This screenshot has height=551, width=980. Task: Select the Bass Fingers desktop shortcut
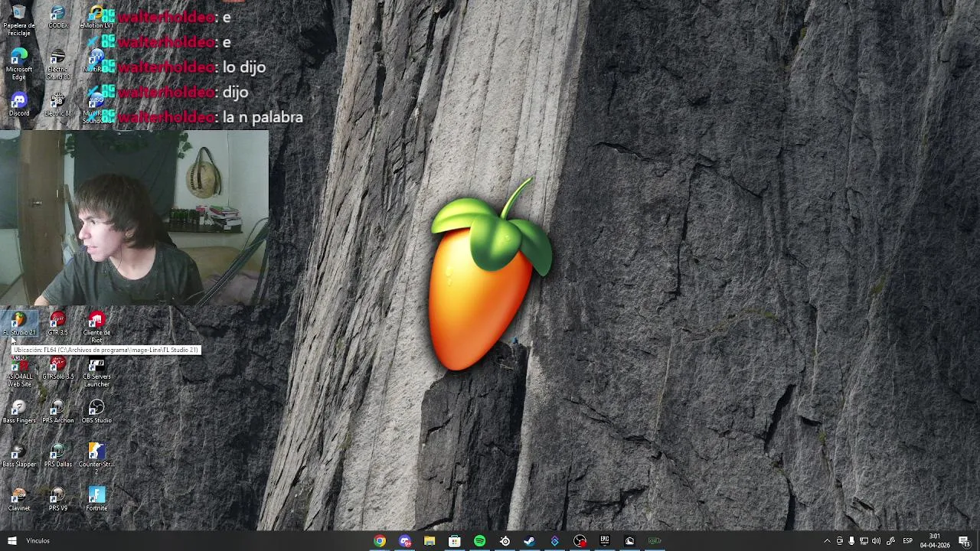tap(19, 412)
